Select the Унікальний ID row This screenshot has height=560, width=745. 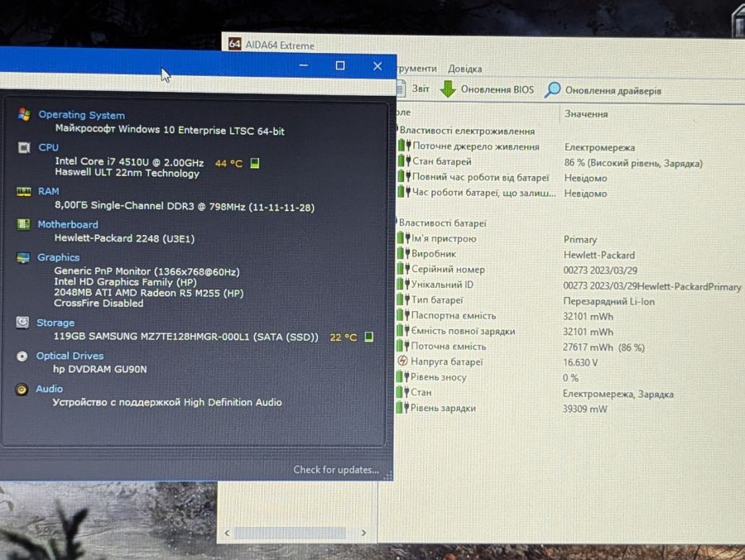570,285
